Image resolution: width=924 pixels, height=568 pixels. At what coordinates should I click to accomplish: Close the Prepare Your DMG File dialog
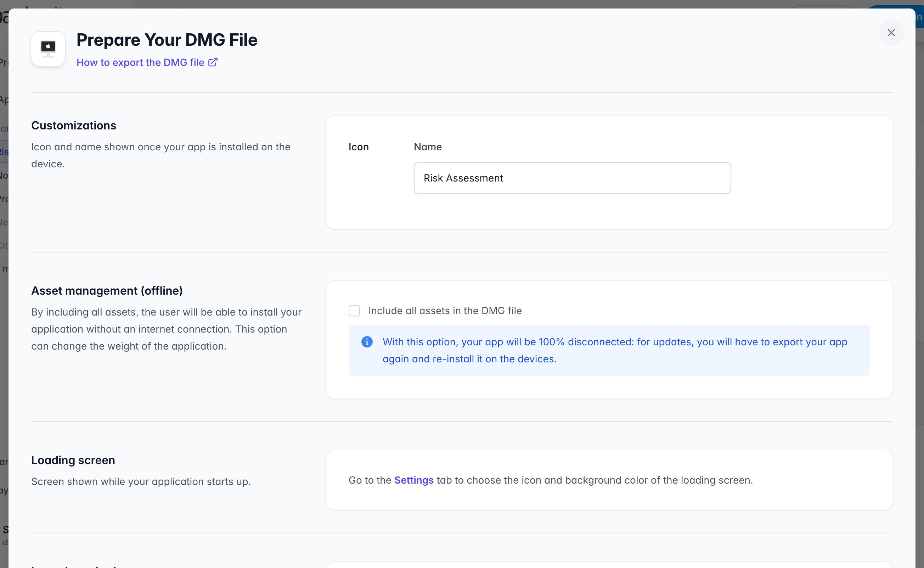pyautogui.click(x=891, y=33)
